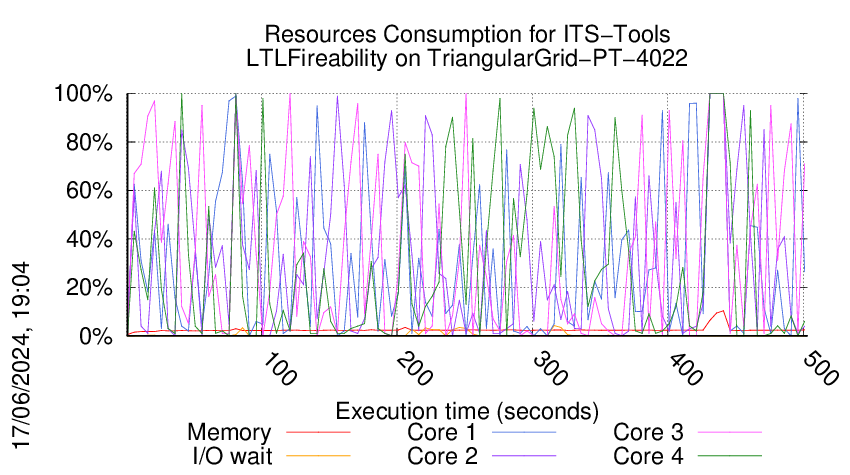Screen dimensions: 850x475
Task: Click the purple Core 2 legend line sample
Action: (524, 456)
